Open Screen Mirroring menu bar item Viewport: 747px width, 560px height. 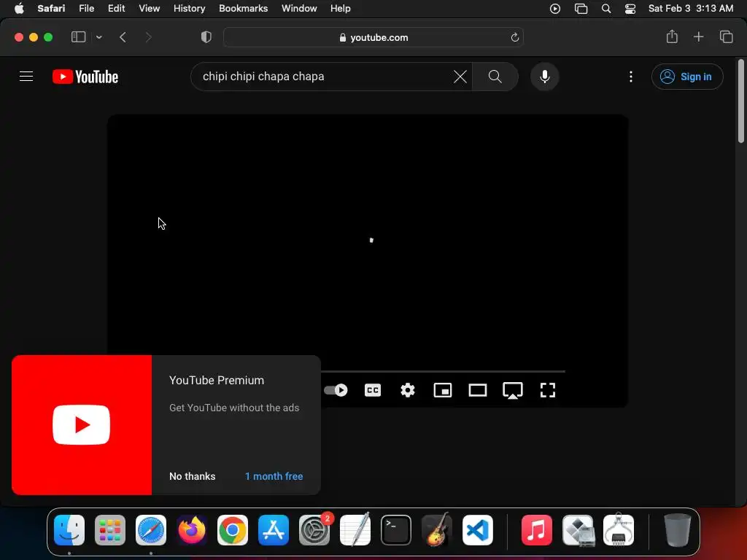(581, 9)
